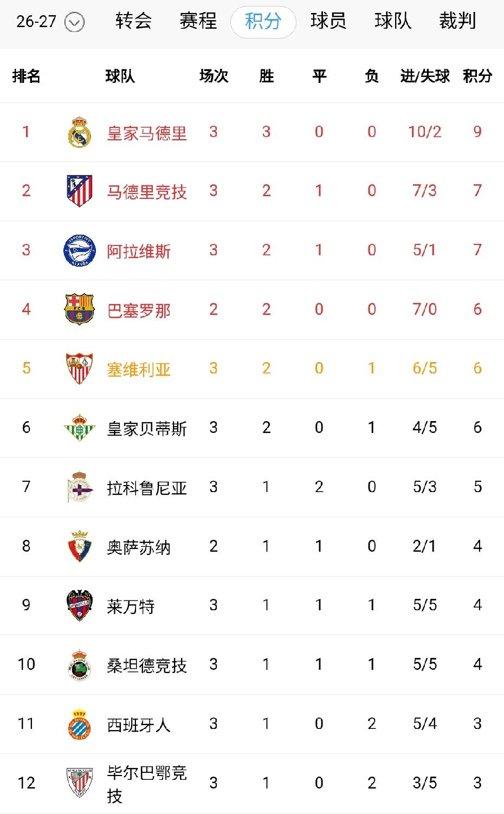Tap the Real Betis crest icon
Image resolution: width=504 pixels, height=814 pixels.
(80, 428)
